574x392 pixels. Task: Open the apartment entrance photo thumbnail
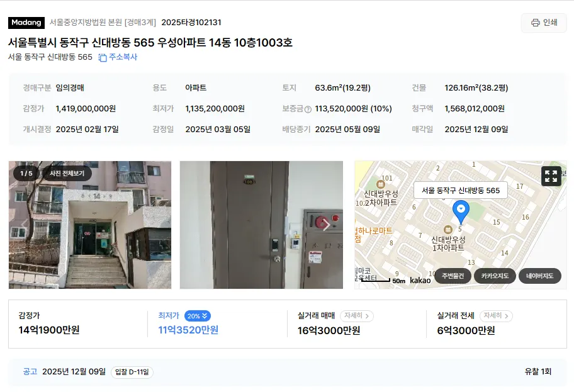(x=90, y=225)
